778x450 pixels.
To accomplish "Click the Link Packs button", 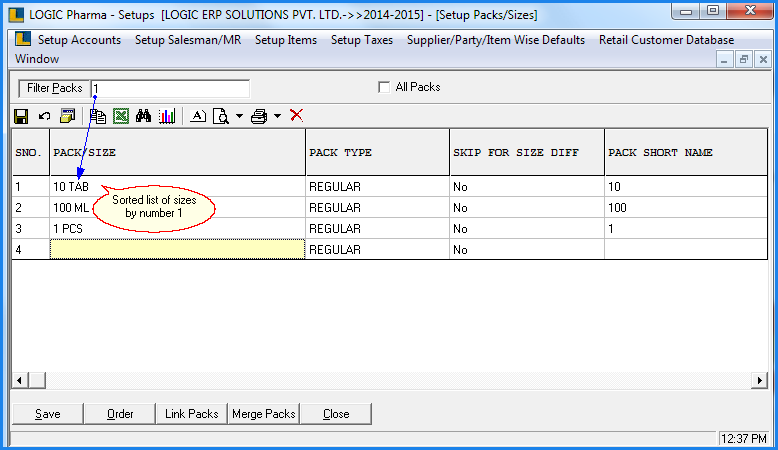I will (x=192, y=414).
